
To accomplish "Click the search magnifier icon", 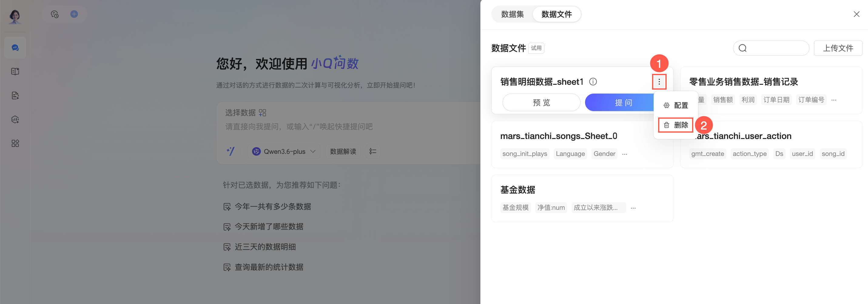I will (x=743, y=48).
